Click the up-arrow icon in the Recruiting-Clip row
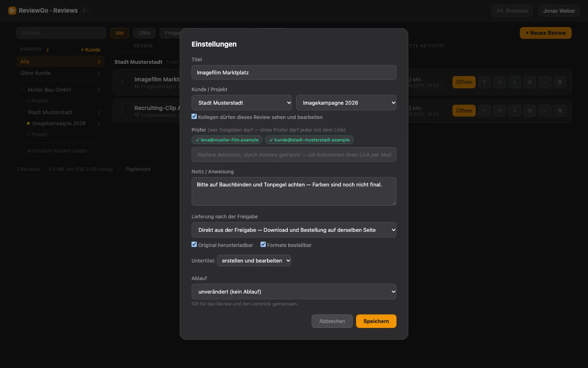The image size is (588, 368). coord(484,111)
